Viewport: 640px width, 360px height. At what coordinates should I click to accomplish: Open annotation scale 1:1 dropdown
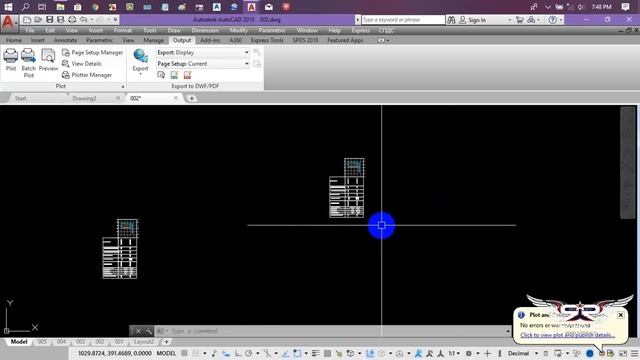(x=454, y=353)
